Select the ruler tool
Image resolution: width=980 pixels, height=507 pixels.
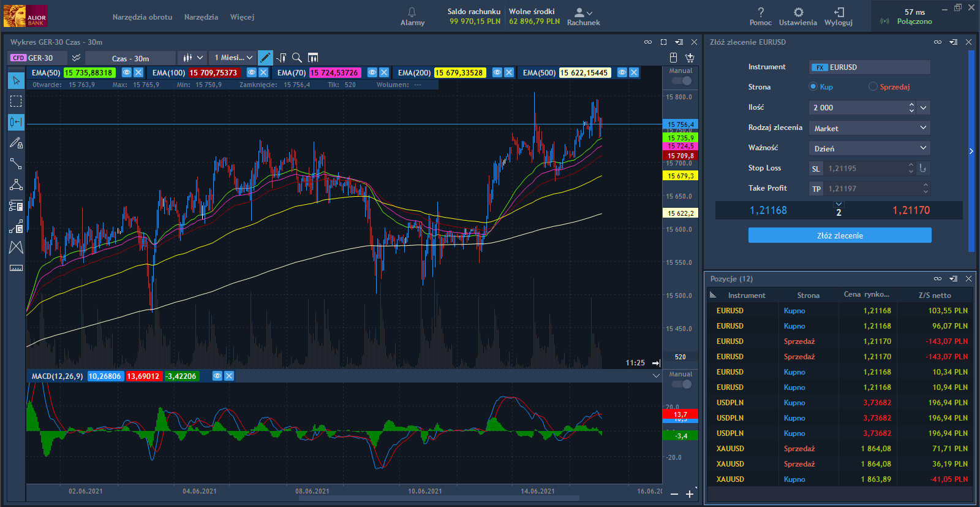pos(16,268)
